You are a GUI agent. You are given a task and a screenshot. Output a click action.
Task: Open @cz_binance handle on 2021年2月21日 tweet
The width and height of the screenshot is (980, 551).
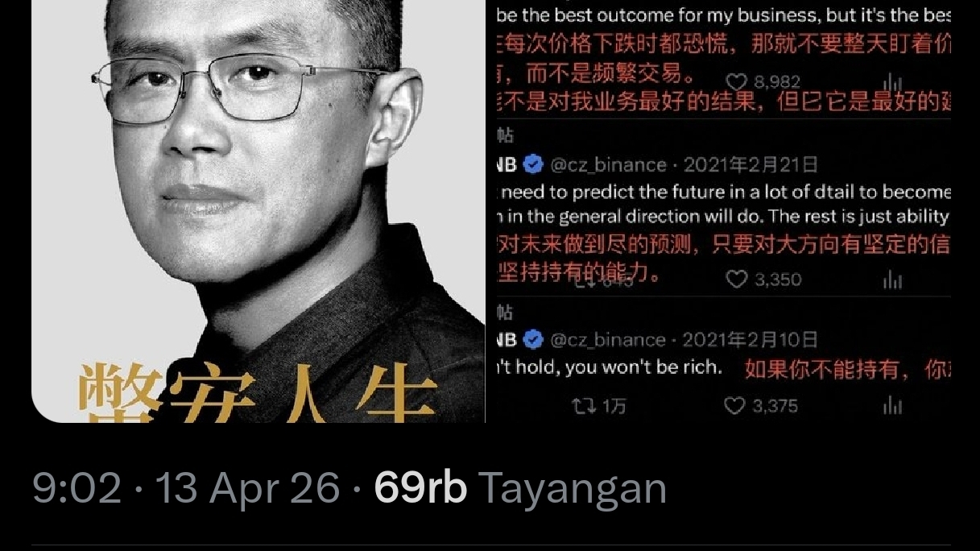(x=609, y=165)
